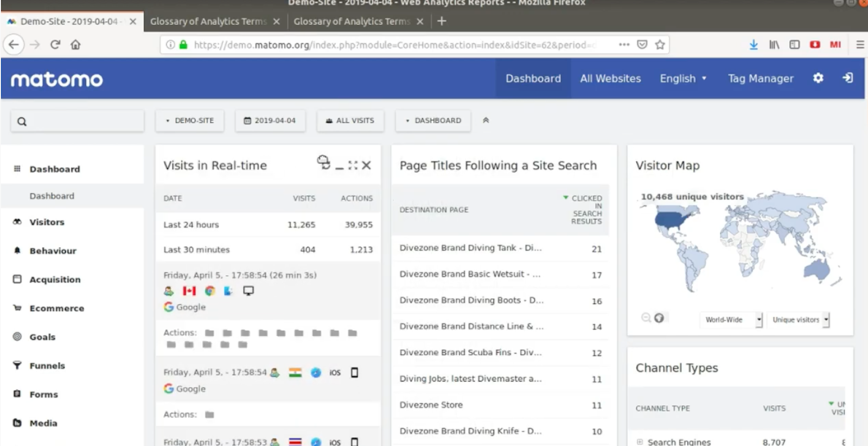The image size is (868, 446).
Task: Open the DEMO-SITE website selector
Action: pos(189,120)
